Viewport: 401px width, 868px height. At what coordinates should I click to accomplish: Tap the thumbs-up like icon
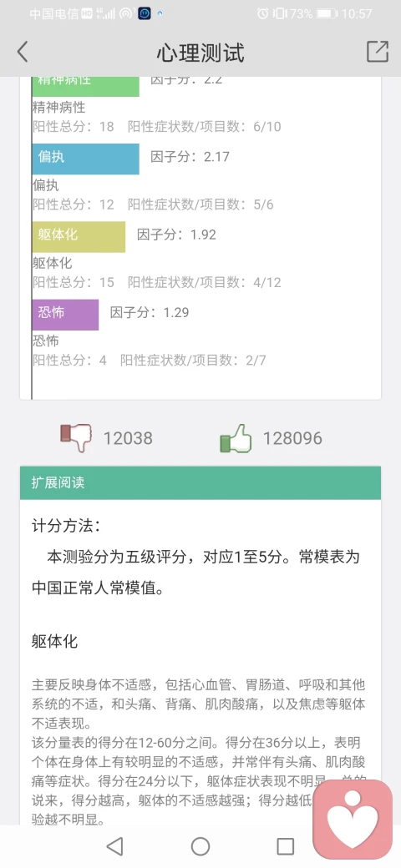(236, 438)
